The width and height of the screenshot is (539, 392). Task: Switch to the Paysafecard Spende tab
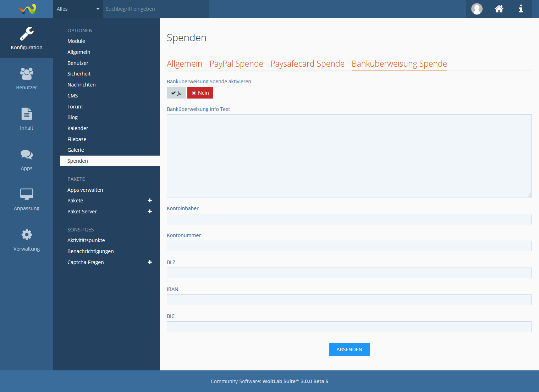(307, 64)
